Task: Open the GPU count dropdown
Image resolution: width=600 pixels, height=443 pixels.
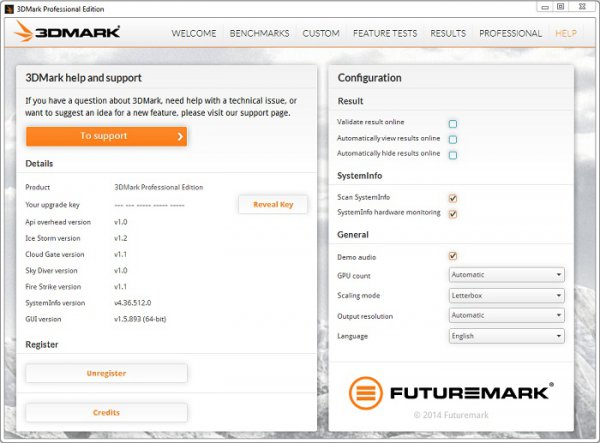Action: (x=507, y=275)
